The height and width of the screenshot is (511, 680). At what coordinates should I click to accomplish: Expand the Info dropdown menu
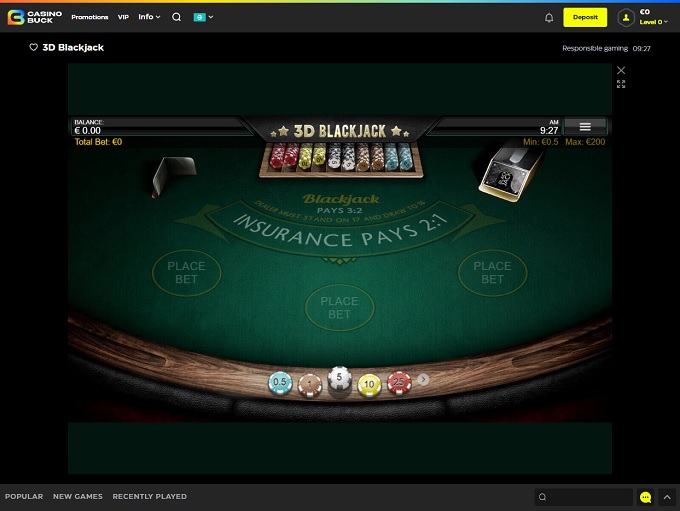pos(149,17)
